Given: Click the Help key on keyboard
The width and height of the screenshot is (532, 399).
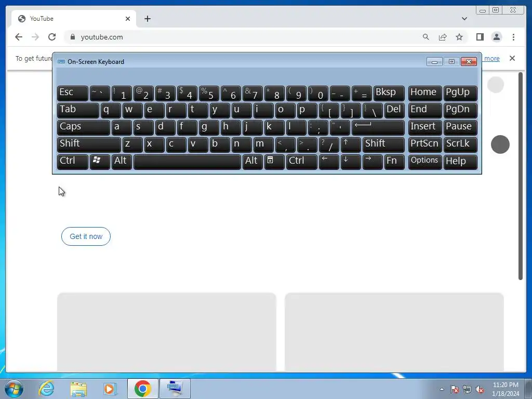Looking at the screenshot, I should 460,162.
